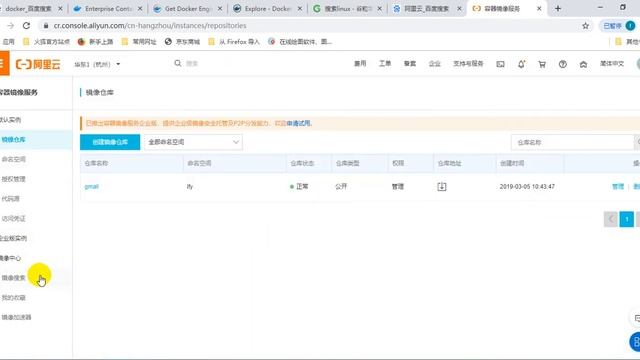Open the 备案 top menu
This screenshot has width=640, height=360.
pos(410,64)
